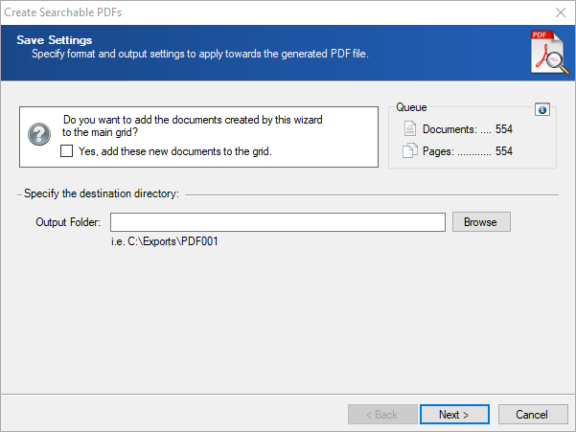Click the question mark help icon
576x432 pixels.
pos(39,134)
